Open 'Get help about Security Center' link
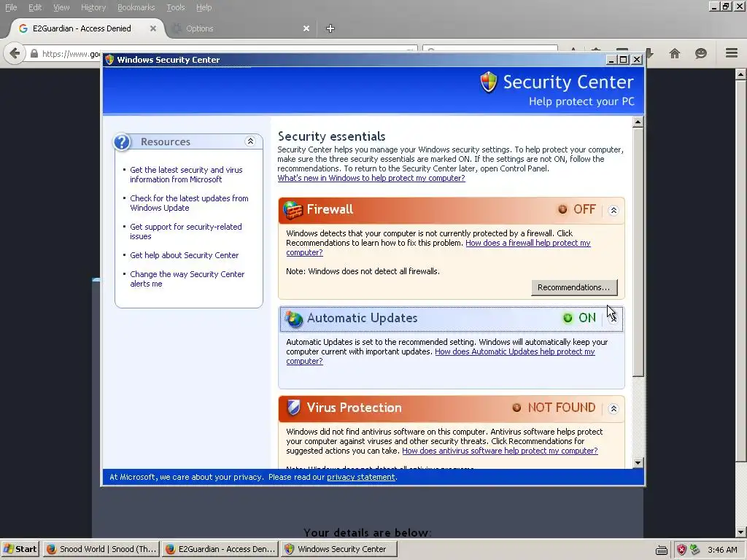The height and width of the screenshot is (560, 747). point(185,255)
